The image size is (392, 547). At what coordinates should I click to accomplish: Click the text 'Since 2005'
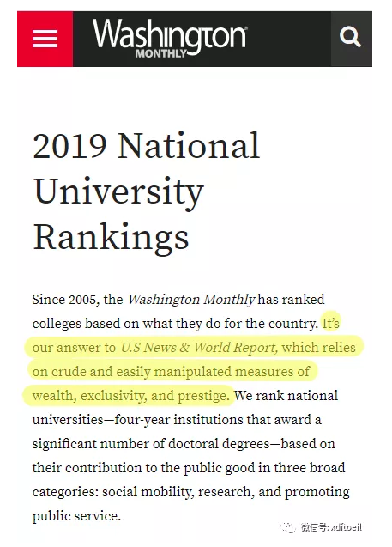65,300
